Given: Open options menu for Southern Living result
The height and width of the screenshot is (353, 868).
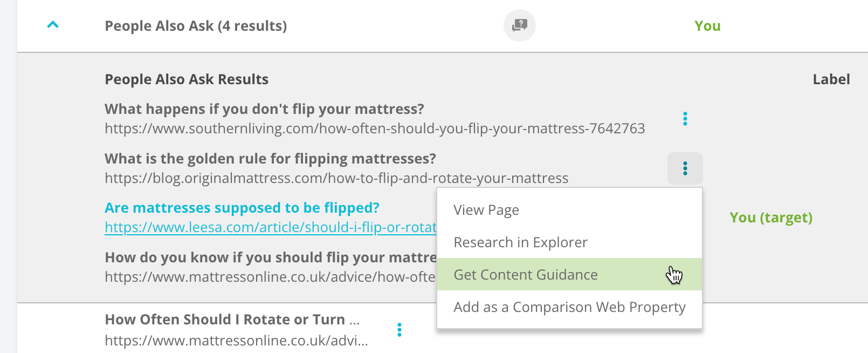Looking at the screenshot, I should (685, 119).
